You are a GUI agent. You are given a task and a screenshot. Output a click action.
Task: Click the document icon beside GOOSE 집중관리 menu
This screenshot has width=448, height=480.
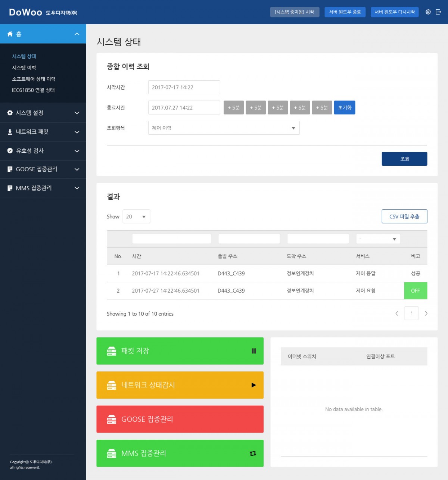pyautogui.click(x=10, y=169)
